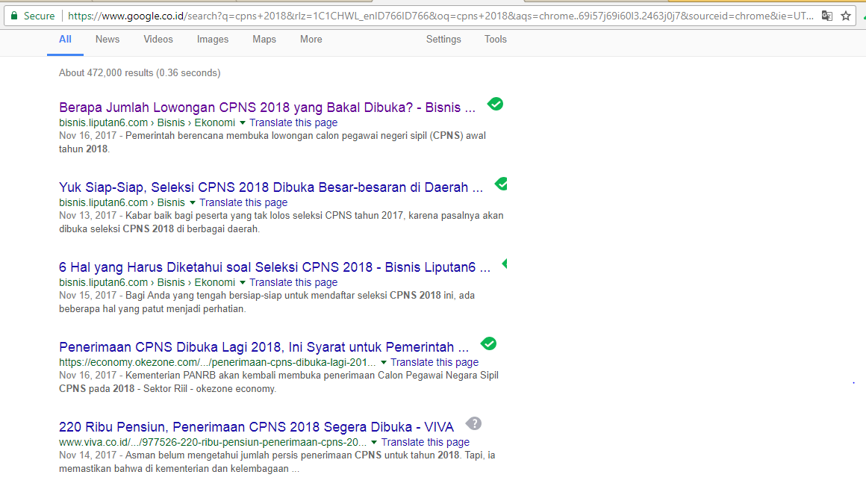This screenshot has width=866, height=504.
Task: Click the Nov 16, 2017 Pemerintah berencana snippet
Action: 272,142
